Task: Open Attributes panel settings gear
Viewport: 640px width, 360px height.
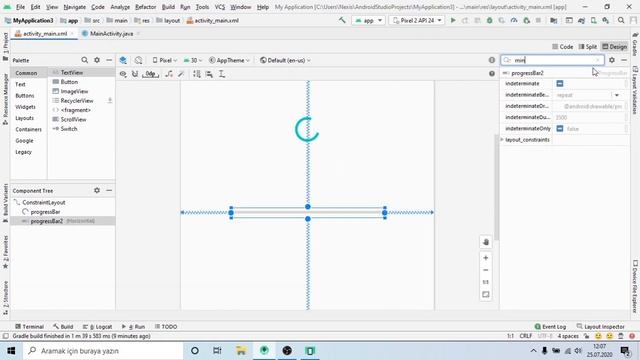Action: (611, 60)
